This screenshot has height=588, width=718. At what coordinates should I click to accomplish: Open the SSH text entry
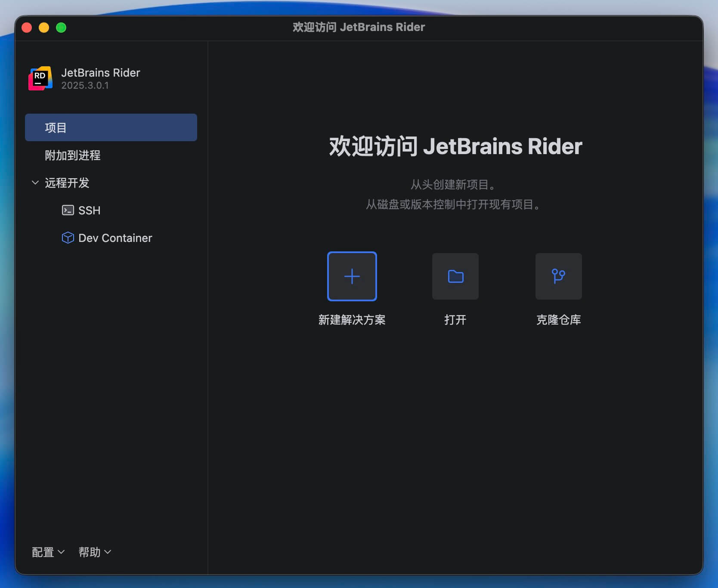point(90,210)
